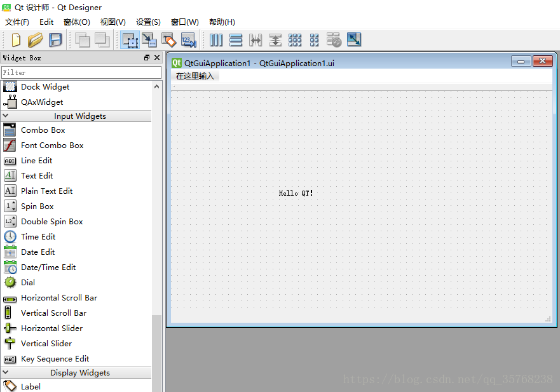Pick the Plain Text Edit widget
This screenshot has height=392, width=560.
click(77, 191)
